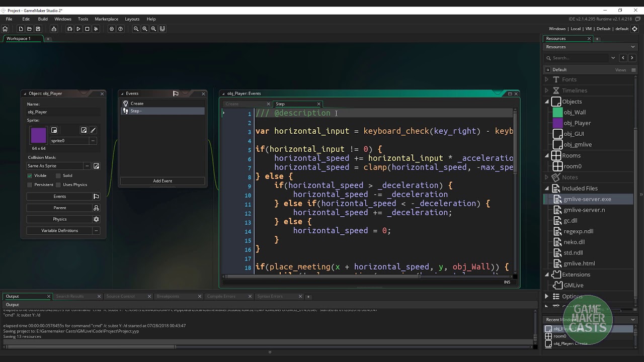Collapse the Objects folder
The height and width of the screenshot is (362, 644).
tap(546, 102)
